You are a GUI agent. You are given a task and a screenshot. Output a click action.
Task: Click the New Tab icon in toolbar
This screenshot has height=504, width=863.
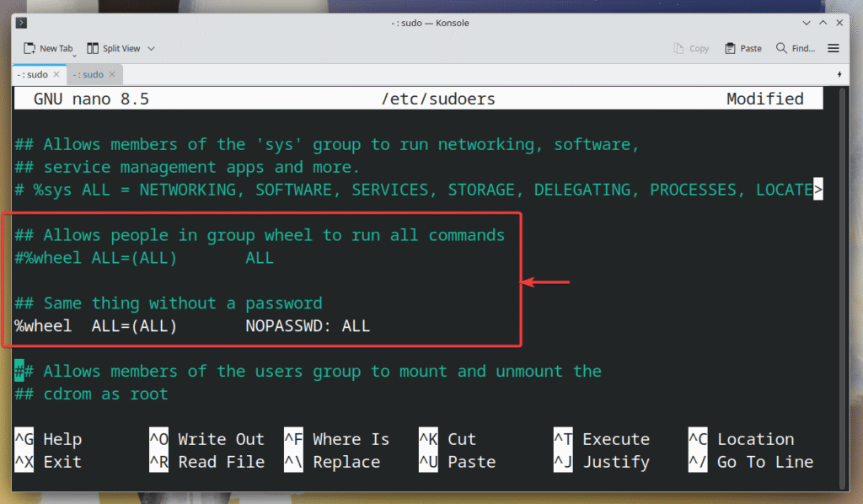coord(29,49)
